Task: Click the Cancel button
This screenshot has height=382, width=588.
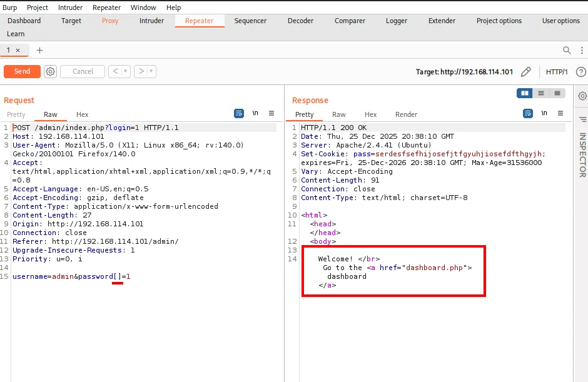Action: pos(83,71)
